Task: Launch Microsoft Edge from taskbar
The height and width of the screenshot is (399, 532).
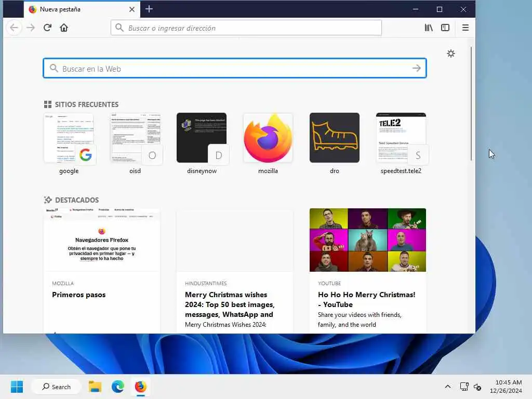Action: tap(118, 387)
